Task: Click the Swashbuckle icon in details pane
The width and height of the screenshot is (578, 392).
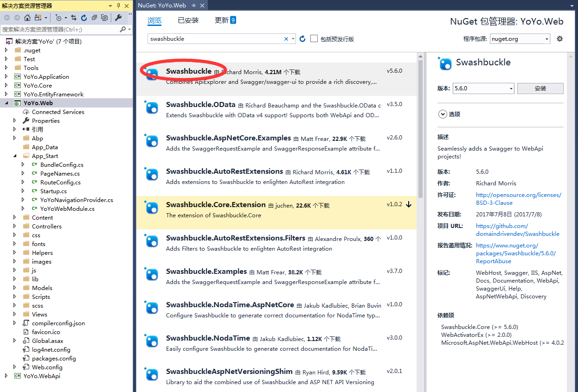Action: [445, 64]
